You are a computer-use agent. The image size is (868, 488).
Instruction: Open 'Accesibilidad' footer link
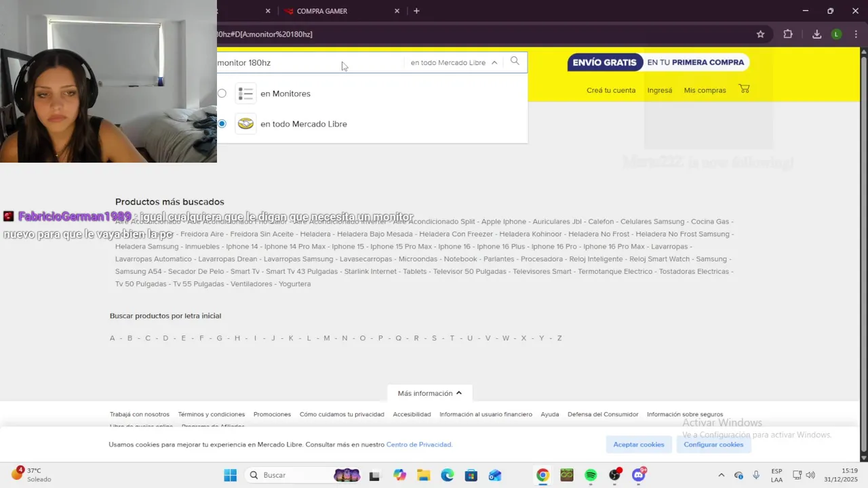[412, 414]
